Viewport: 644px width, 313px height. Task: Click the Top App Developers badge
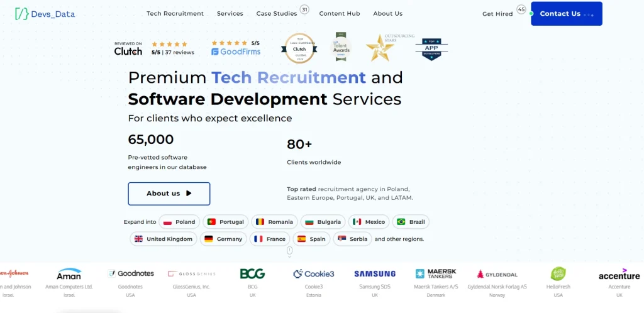(x=431, y=49)
